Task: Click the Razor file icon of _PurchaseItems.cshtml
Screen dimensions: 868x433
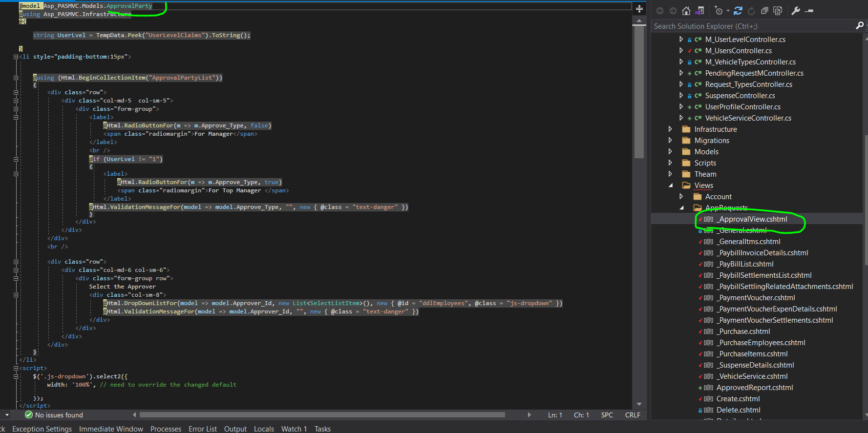Action: tap(708, 354)
